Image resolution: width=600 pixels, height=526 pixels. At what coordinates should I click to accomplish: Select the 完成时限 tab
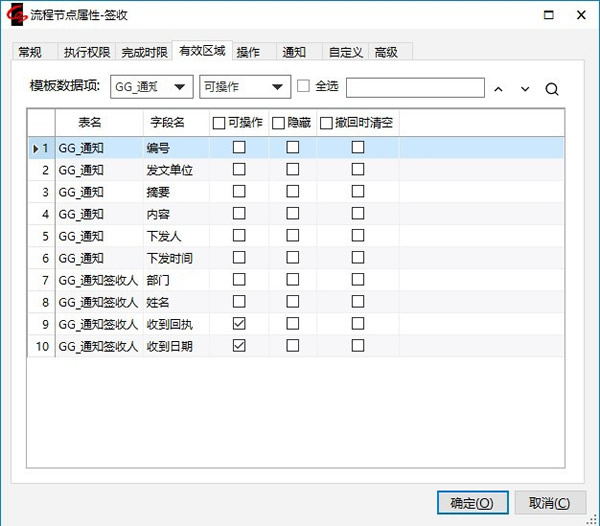coord(145,52)
